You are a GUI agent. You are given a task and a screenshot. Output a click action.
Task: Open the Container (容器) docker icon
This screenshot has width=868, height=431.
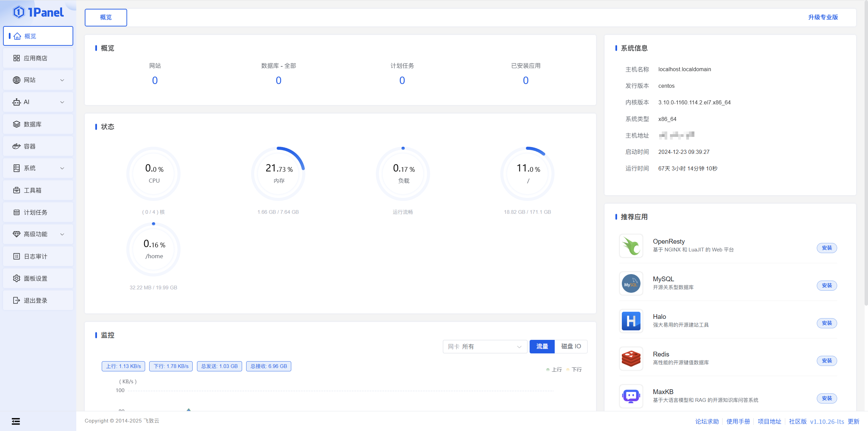pos(17,146)
